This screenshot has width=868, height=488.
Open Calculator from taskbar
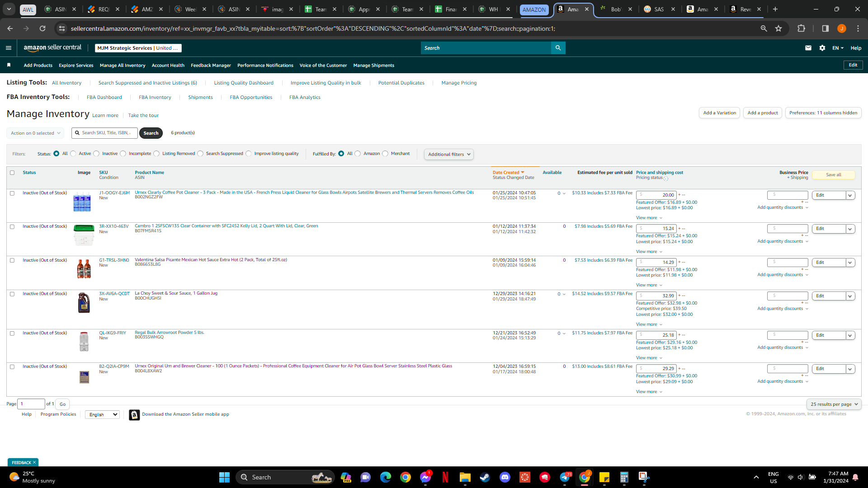coord(624,477)
